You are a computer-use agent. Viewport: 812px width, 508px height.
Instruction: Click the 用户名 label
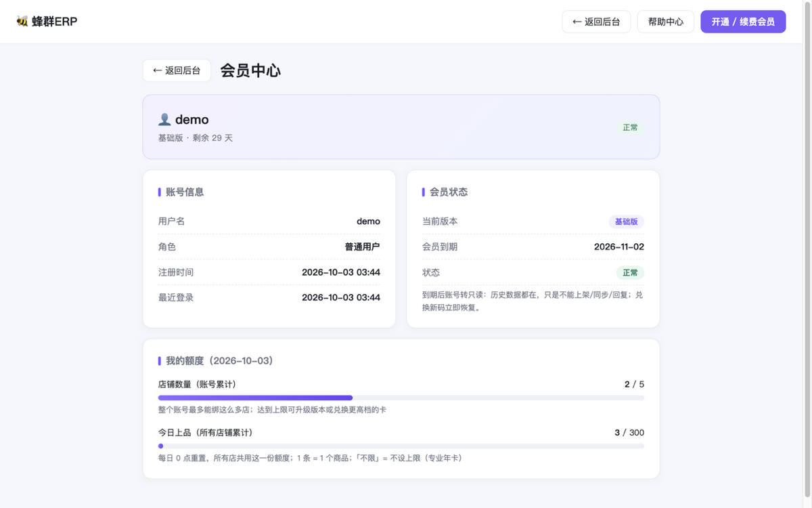point(172,221)
